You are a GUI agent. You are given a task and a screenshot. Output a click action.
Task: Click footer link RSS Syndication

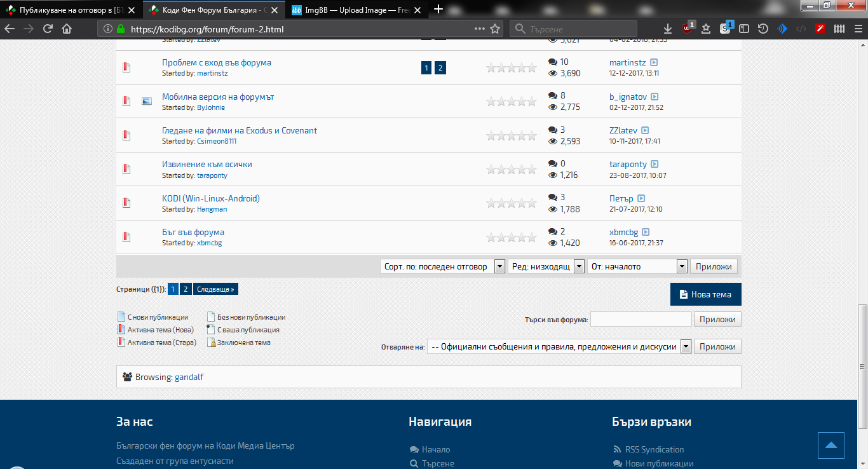pyautogui.click(x=654, y=449)
